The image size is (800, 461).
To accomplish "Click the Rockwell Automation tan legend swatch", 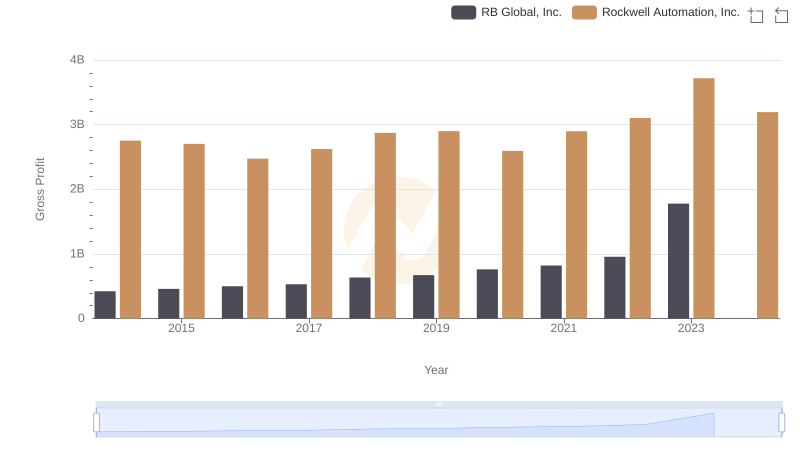I will pyautogui.click(x=584, y=12).
